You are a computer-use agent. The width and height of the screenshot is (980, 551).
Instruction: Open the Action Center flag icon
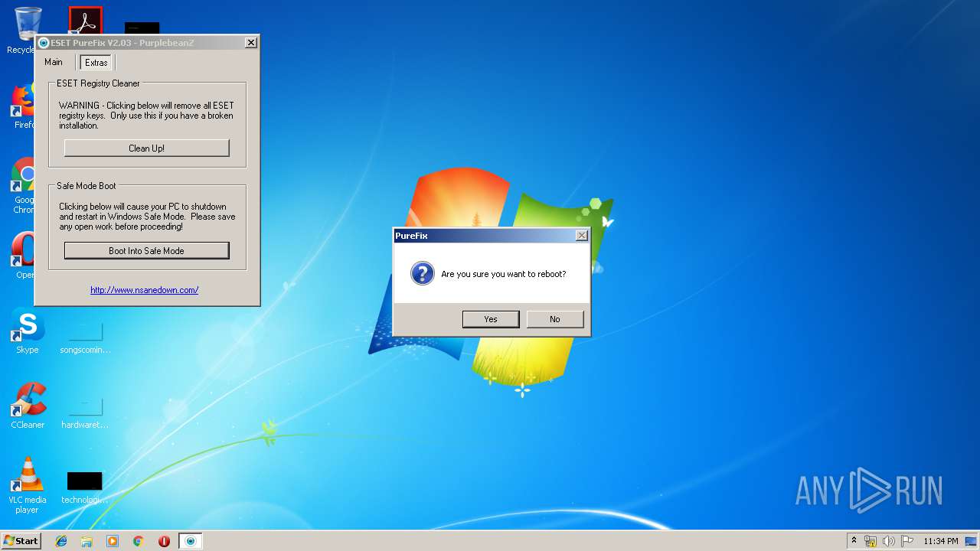pos(906,541)
